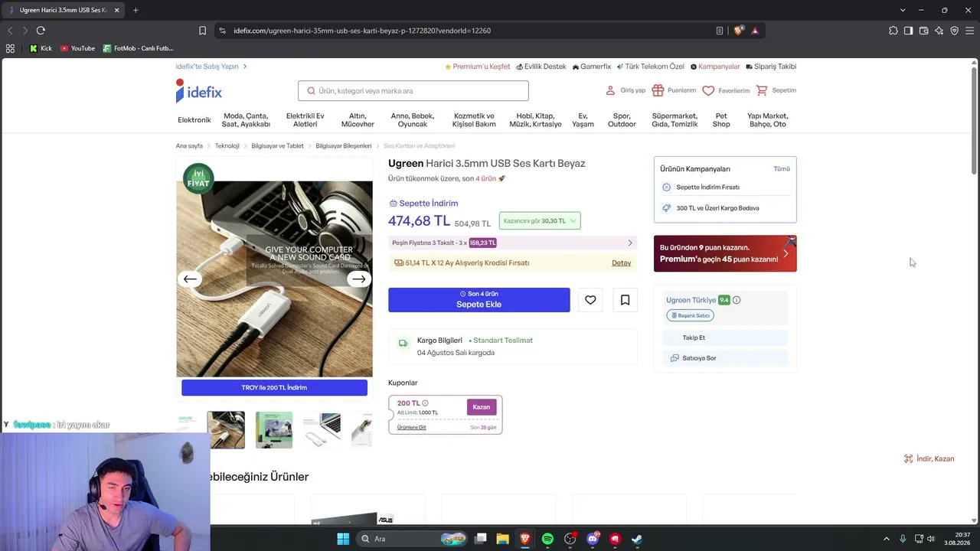Click the seller rating info icon
This screenshot has height=551, width=980.
737,300
